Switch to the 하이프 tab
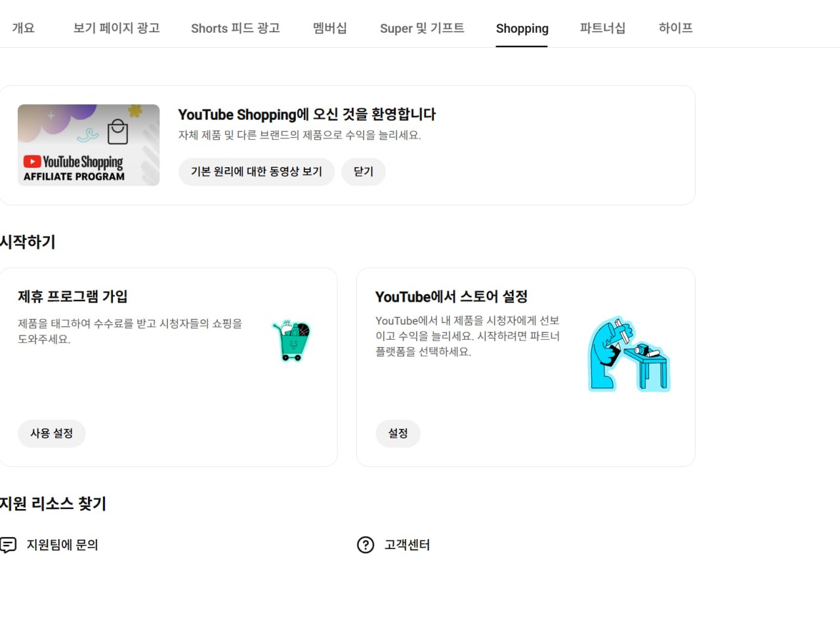The width and height of the screenshot is (840, 629). point(676,28)
